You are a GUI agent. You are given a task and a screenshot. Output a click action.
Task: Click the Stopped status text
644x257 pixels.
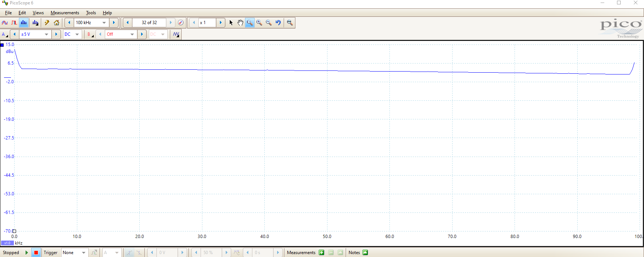tap(11, 253)
